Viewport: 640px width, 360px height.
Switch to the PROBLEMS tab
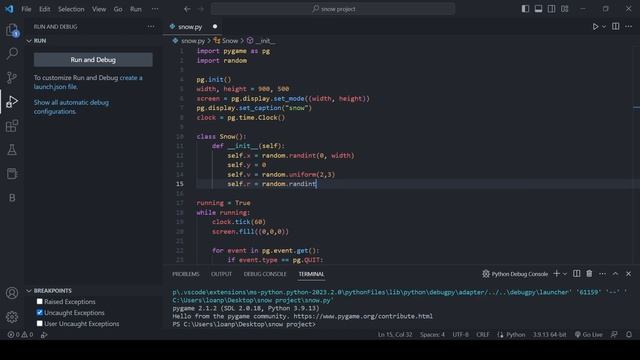click(186, 274)
